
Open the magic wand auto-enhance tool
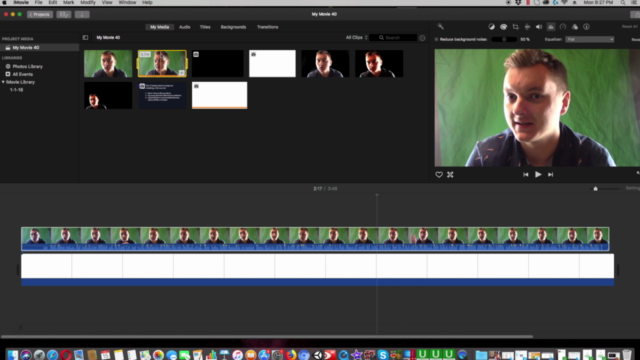pos(440,27)
